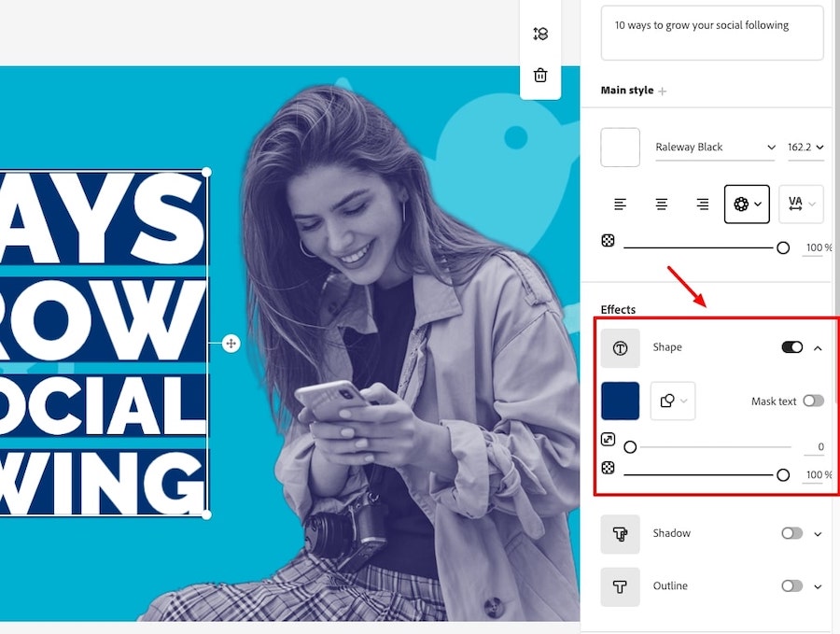Click the shape size expand icon
The width and height of the screenshot is (840, 634).
[608, 440]
